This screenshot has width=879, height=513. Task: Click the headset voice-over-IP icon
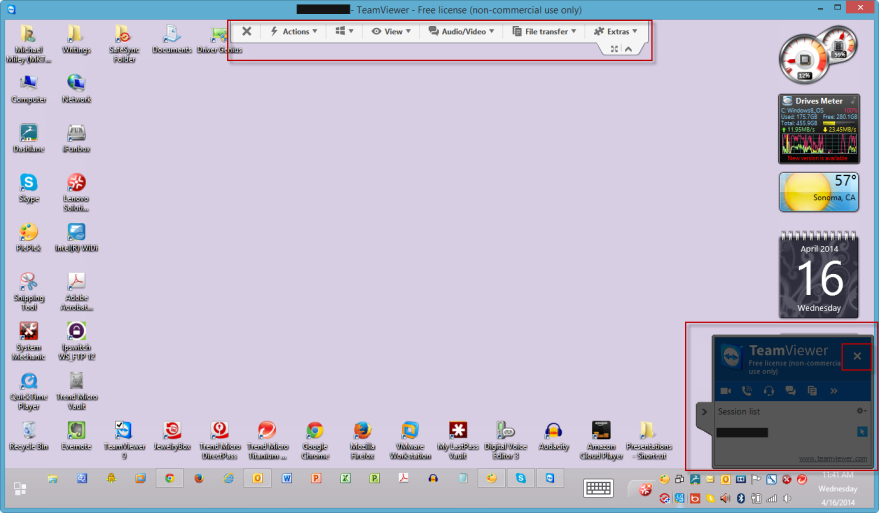pos(768,390)
